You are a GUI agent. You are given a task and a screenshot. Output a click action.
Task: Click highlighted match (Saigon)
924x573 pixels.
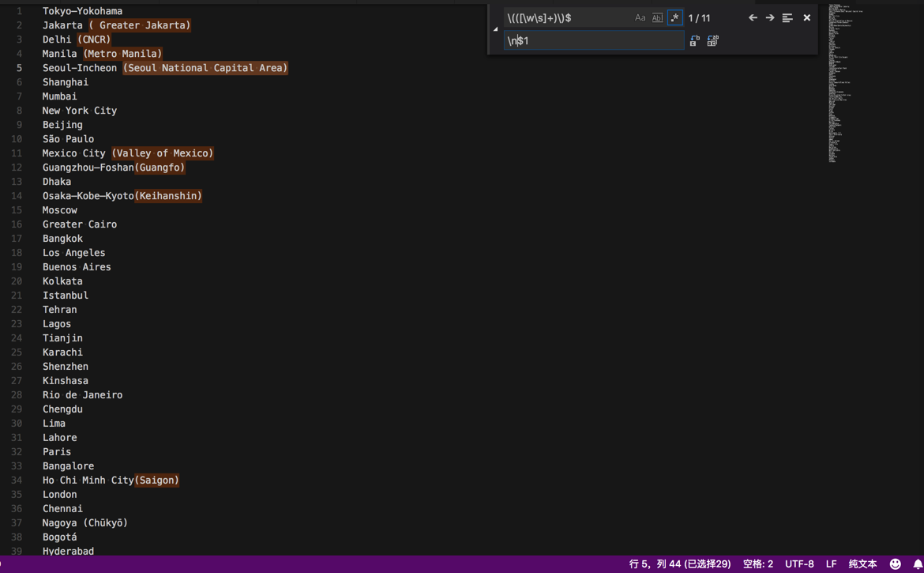pos(156,480)
